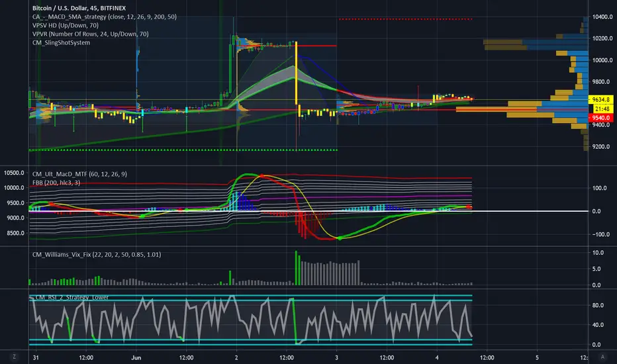The height and width of the screenshot is (364, 617).
Task: Click the yellow 9634.8 current price label
Action: pyautogui.click(x=601, y=99)
